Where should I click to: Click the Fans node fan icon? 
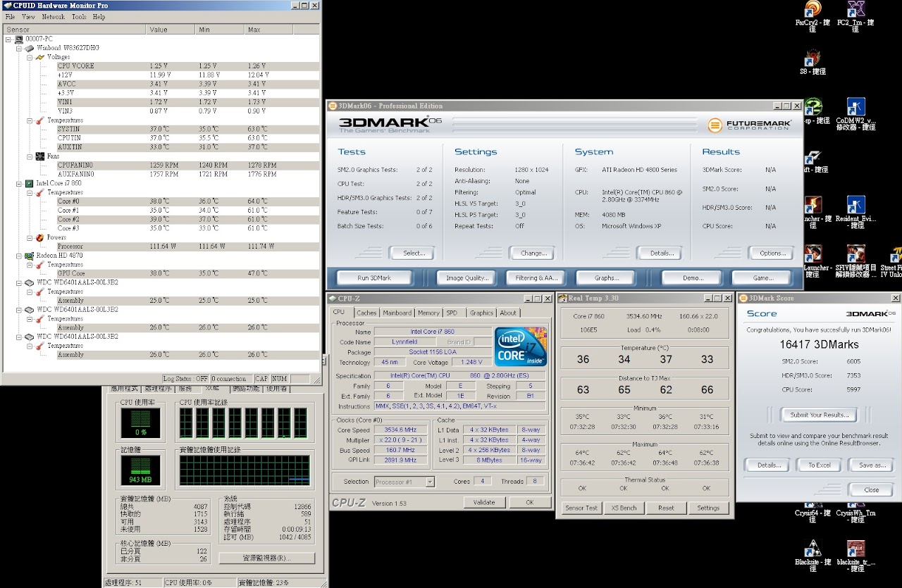click(40, 156)
